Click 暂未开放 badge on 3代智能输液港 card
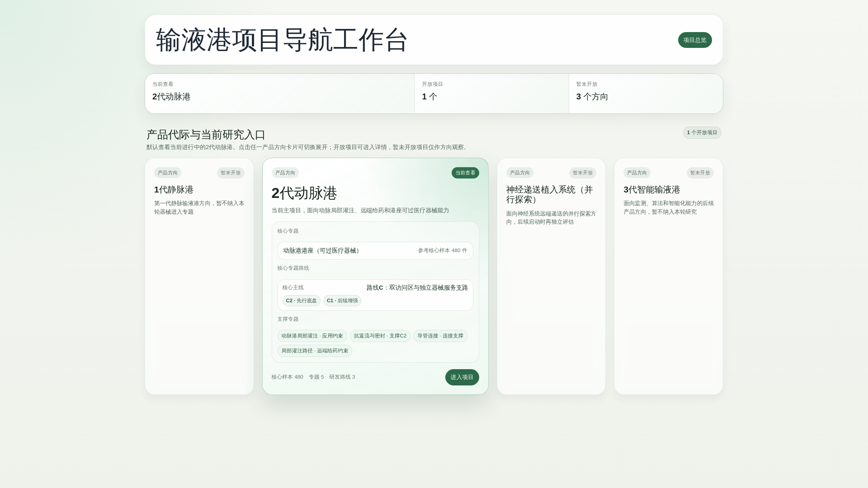 click(700, 173)
